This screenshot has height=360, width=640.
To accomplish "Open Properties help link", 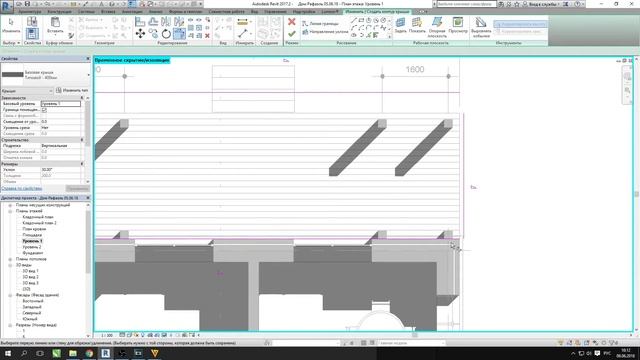I will [21, 188].
